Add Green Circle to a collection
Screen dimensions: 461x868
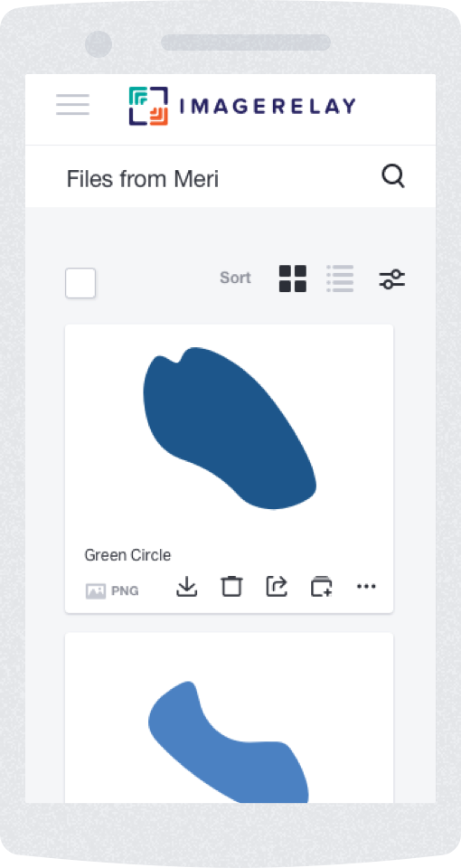pyautogui.click(x=322, y=587)
